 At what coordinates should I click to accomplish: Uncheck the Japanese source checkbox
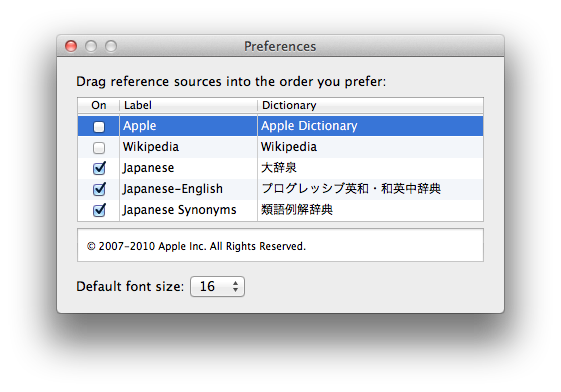pyautogui.click(x=99, y=168)
